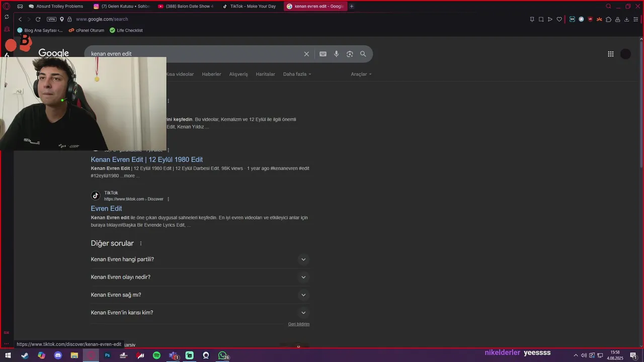This screenshot has height=362, width=644.
Task: Open Discord from the taskbar
Action: [x=58, y=355]
